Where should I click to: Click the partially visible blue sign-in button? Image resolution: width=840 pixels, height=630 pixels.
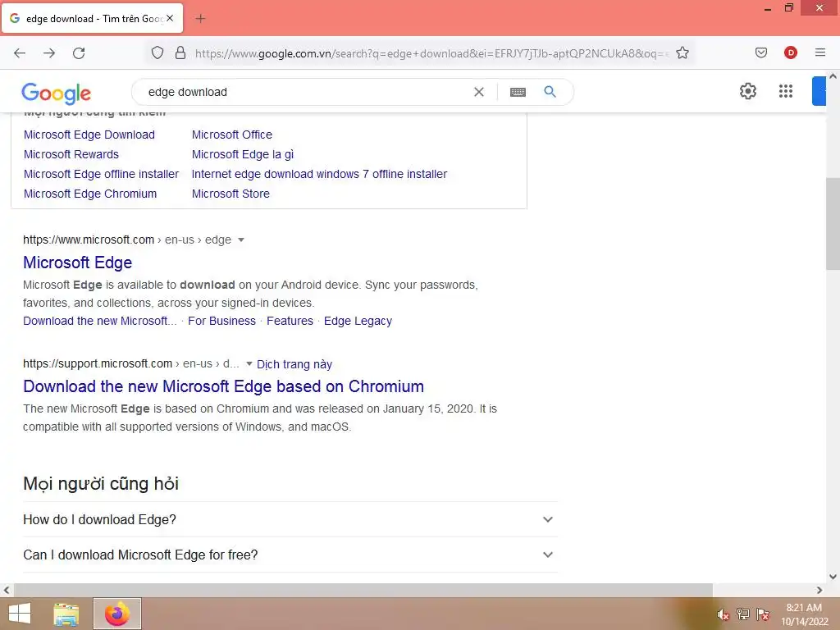click(x=819, y=91)
